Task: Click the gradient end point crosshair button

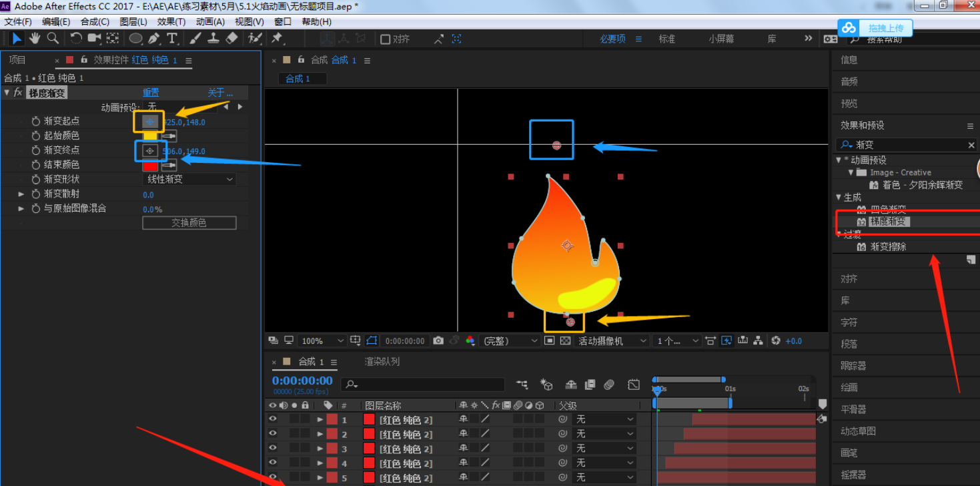Action: coord(150,151)
